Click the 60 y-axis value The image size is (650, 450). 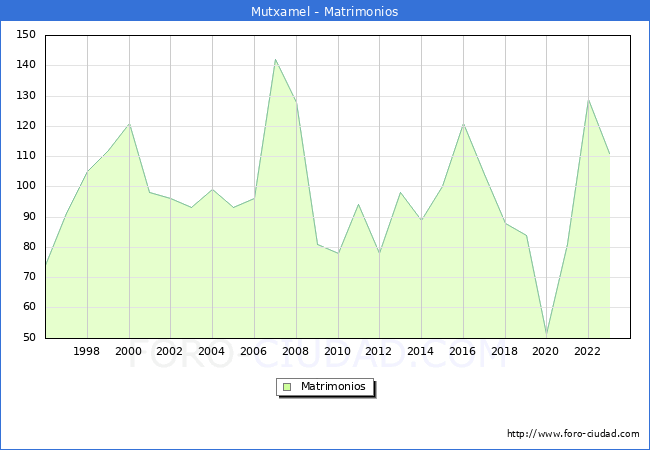(x=29, y=307)
